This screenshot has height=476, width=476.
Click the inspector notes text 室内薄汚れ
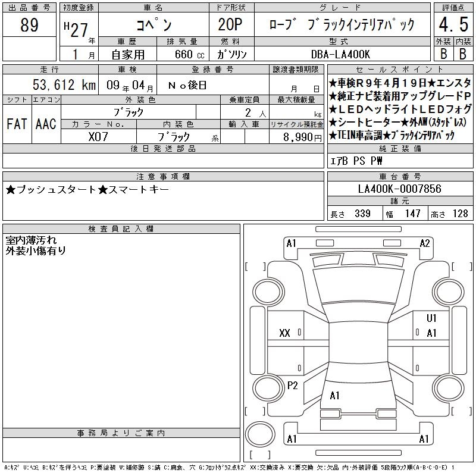[x=32, y=240]
